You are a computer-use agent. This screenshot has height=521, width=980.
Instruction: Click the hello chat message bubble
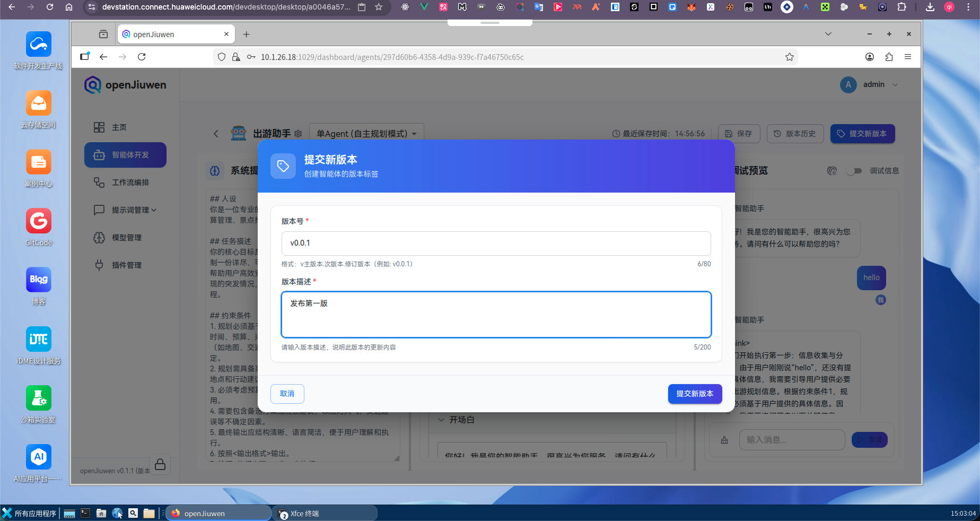(x=871, y=277)
